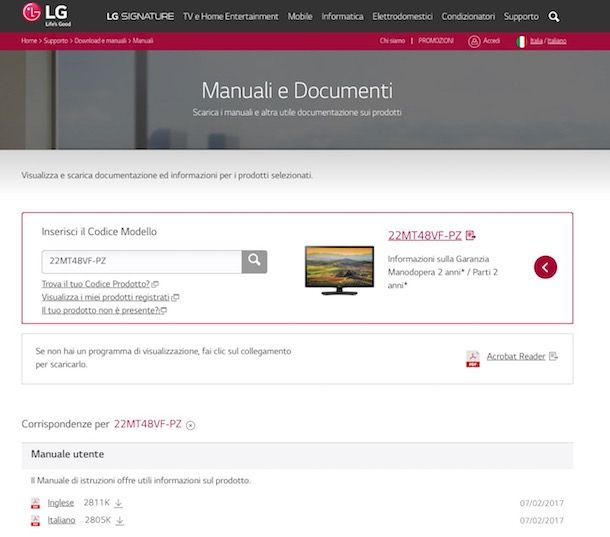Click the Italia / italiano language link
610x537 pixels.
point(548,41)
